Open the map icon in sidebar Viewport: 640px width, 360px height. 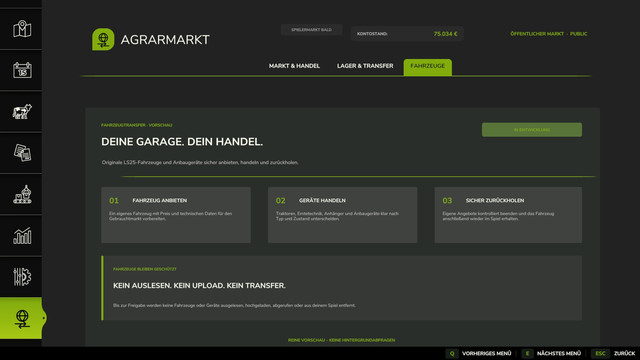(22, 29)
